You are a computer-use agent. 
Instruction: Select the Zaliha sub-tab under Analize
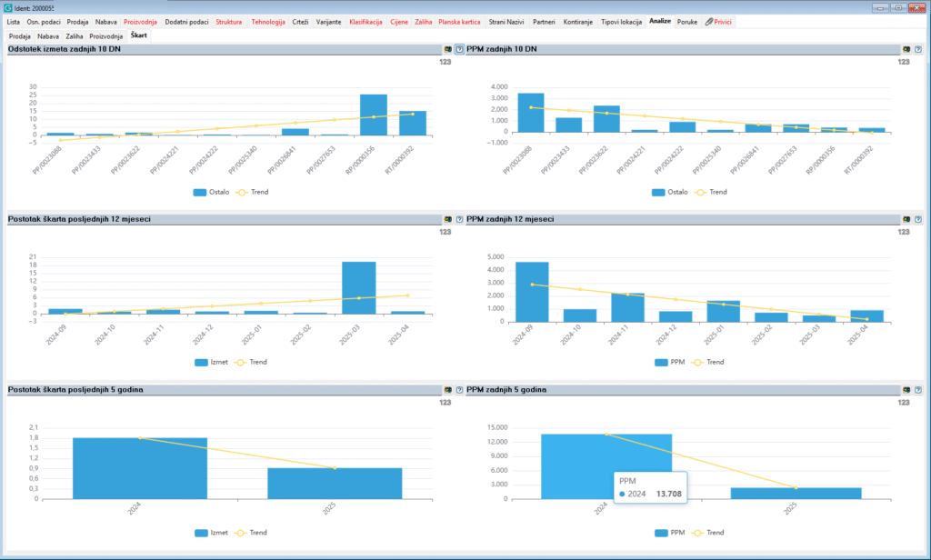point(75,35)
